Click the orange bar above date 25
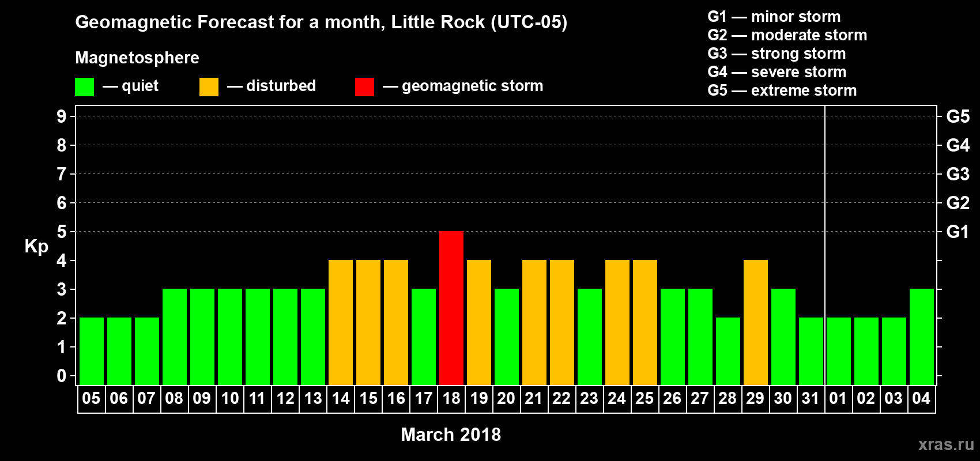 tap(645, 322)
